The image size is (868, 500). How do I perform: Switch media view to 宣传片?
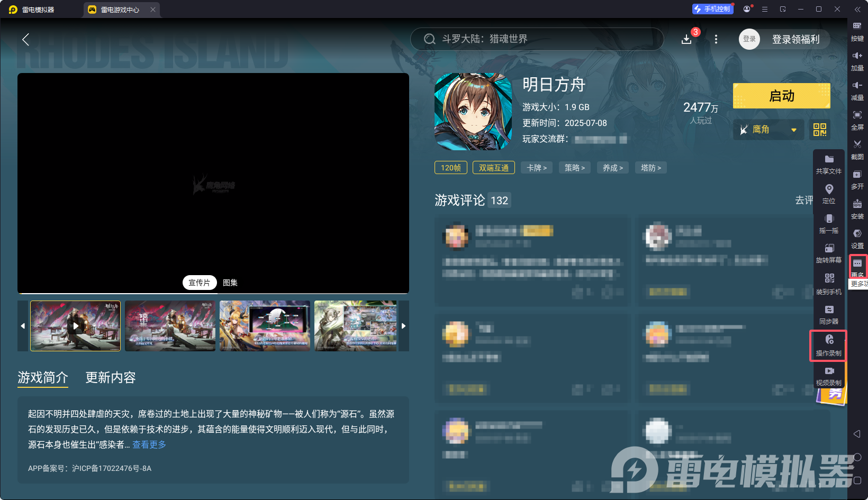tap(200, 283)
